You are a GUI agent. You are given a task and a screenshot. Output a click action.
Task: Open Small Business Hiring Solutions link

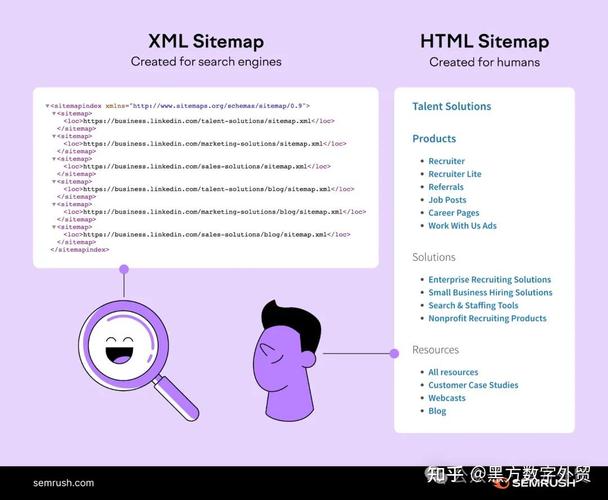[490, 292]
